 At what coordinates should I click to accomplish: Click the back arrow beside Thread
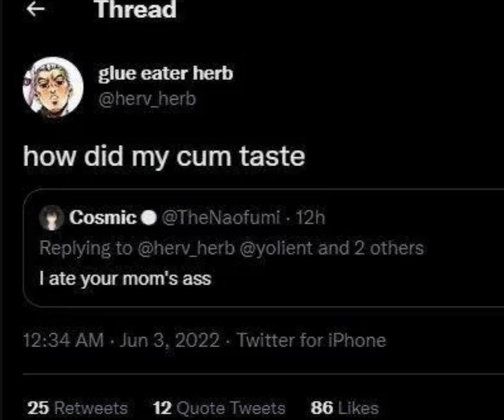(33, 10)
